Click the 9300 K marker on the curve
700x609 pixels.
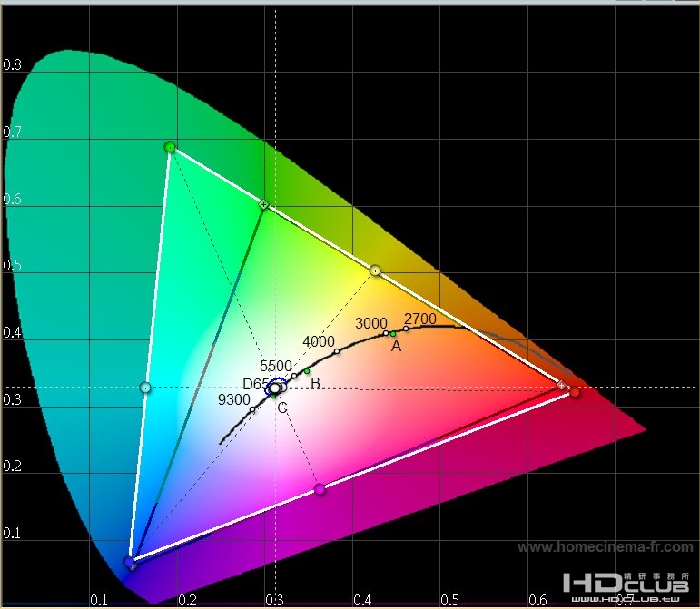point(252,409)
